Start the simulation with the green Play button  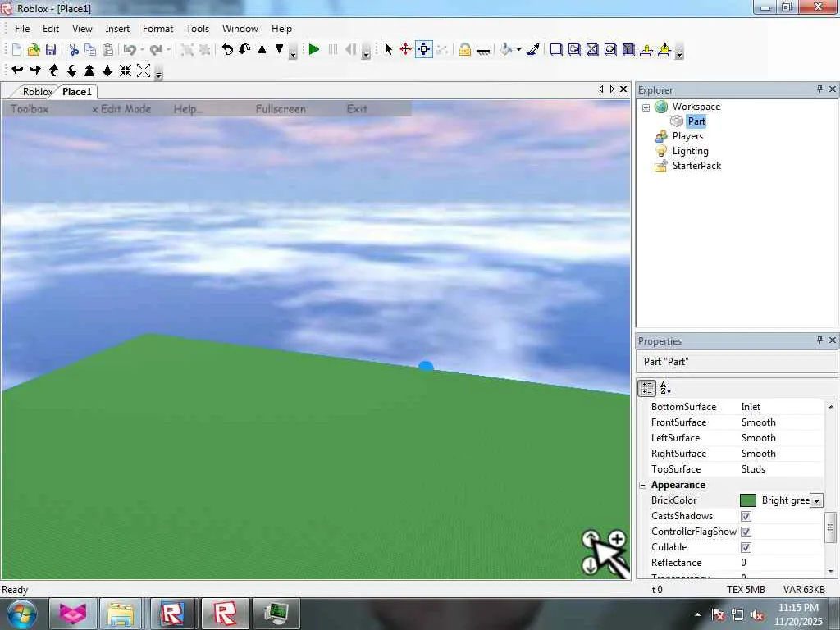tap(314, 50)
